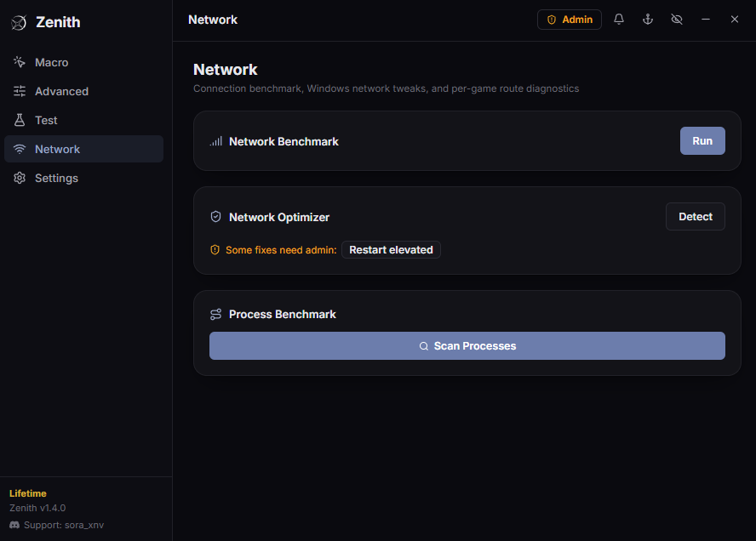The height and width of the screenshot is (541, 756).
Task: Click the Network wifi icon in sidebar
Action: pos(20,149)
